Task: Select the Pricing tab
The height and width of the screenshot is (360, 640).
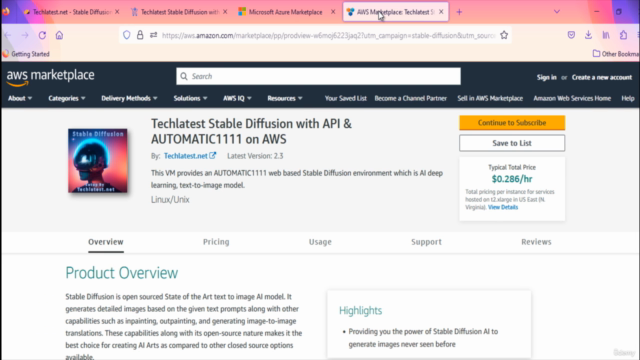Action: click(216, 242)
